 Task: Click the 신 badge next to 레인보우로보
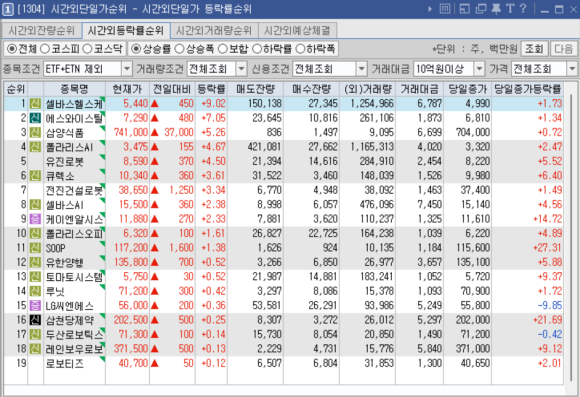point(35,349)
